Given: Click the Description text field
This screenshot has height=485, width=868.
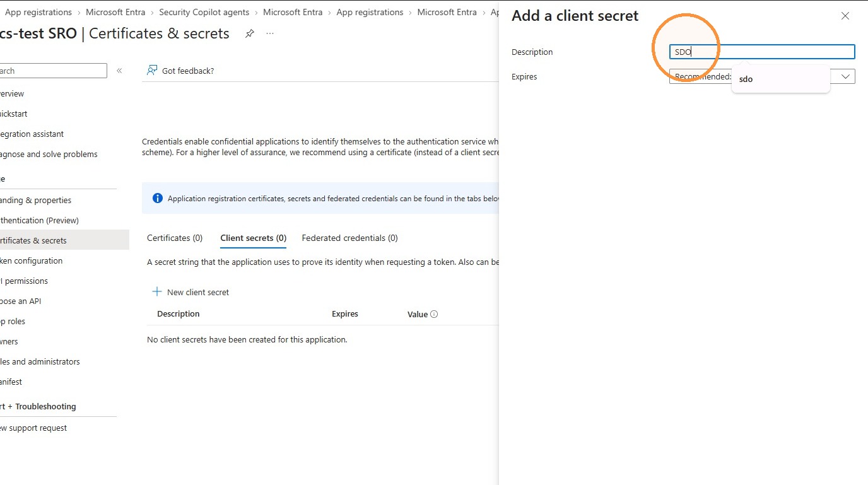Looking at the screenshot, I should point(762,52).
